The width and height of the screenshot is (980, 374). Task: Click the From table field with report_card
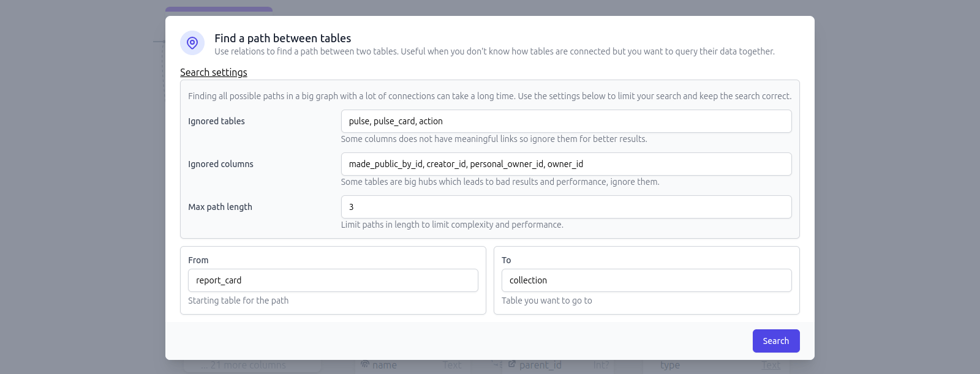[x=333, y=280]
